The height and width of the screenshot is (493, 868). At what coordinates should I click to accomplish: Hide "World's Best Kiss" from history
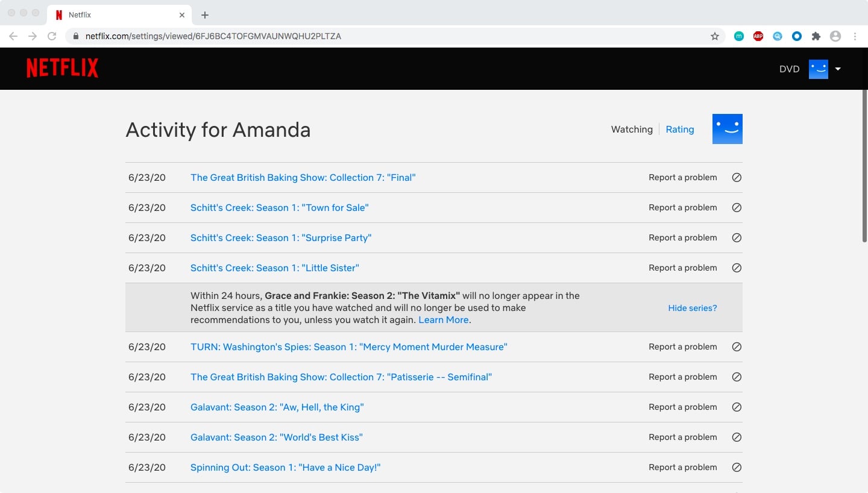(737, 438)
